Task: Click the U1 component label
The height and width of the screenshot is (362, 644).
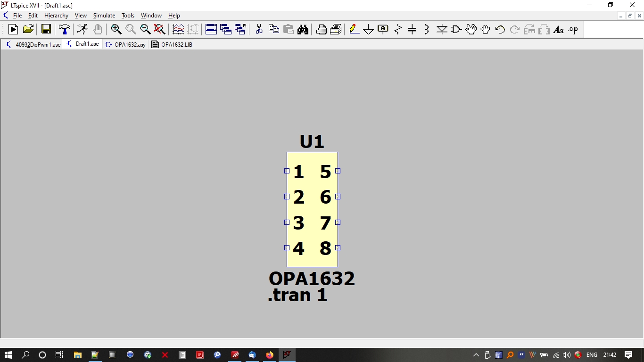Action: (312, 141)
